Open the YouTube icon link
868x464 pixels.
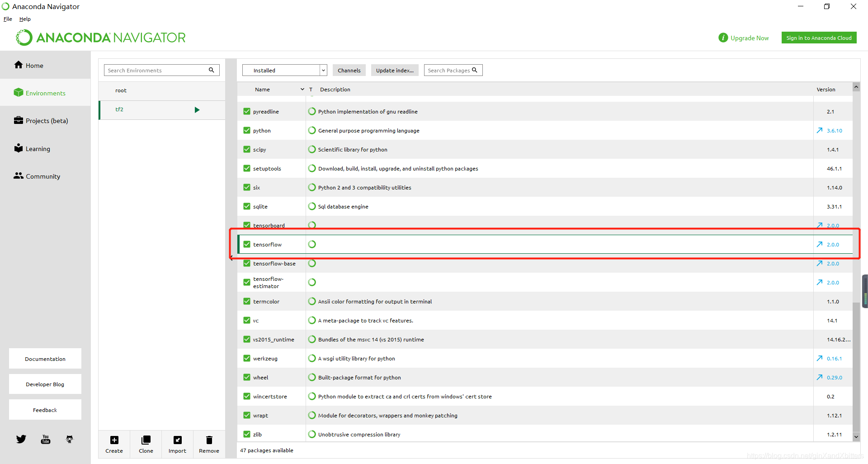coord(46,439)
